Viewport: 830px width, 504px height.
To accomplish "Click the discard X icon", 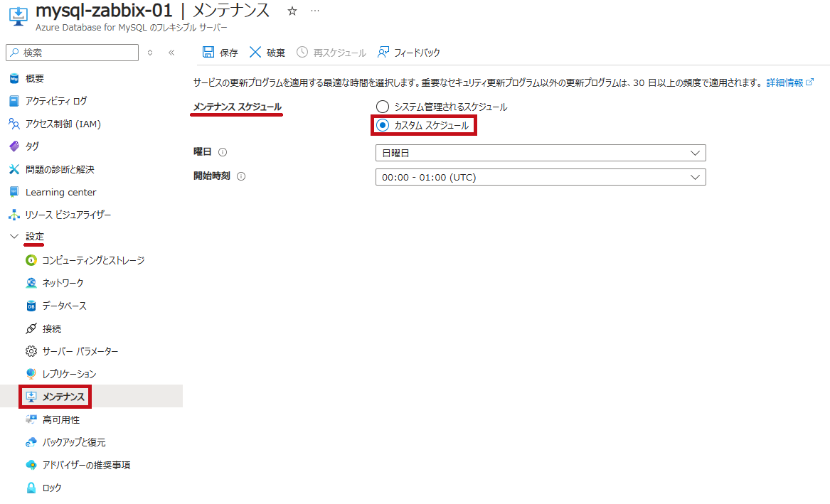I will [x=255, y=52].
